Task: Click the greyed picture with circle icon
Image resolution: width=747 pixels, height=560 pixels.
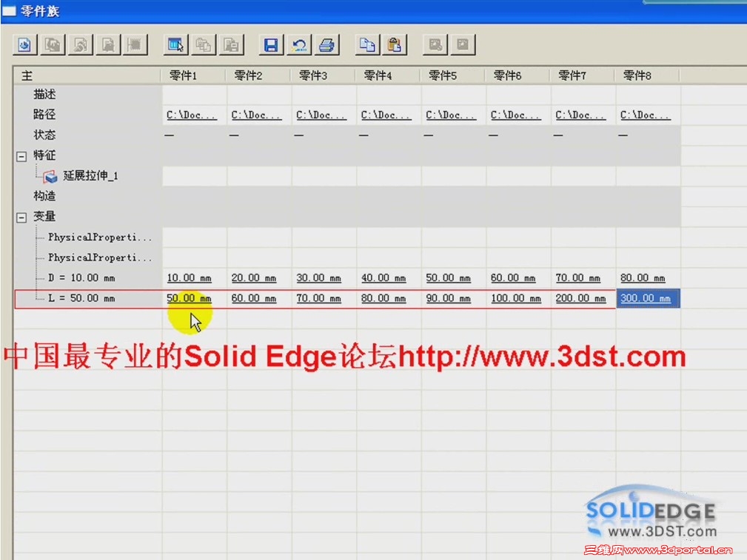Action: [435, 45]
